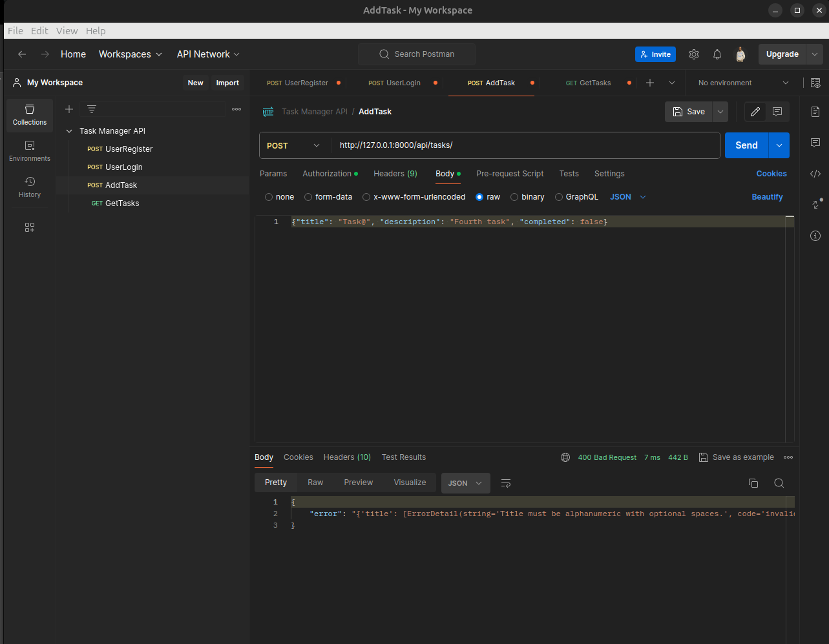Viewport: 829px width, 644px height.
Task: Open the Code snippet panel icon
Action: (815, 173)
